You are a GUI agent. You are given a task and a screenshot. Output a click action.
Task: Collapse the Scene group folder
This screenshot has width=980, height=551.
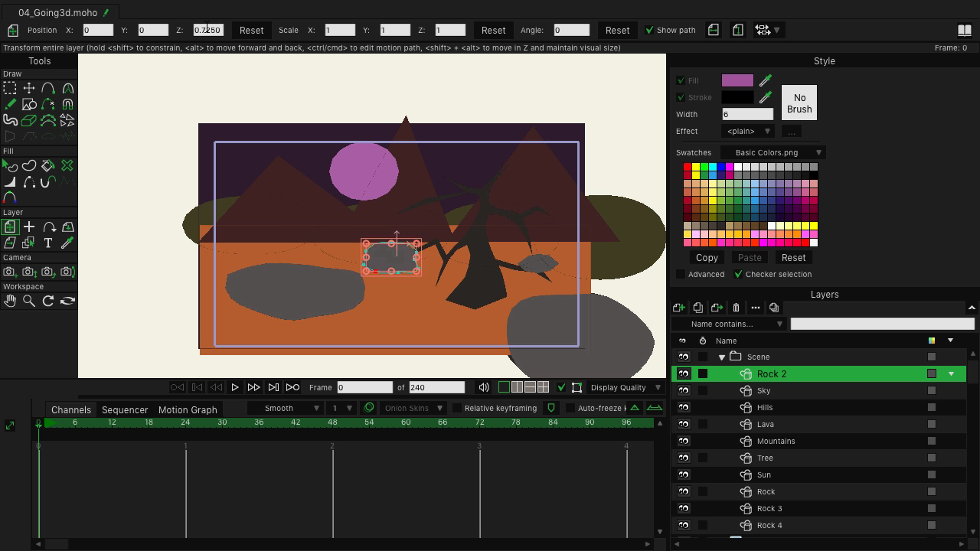(721, 357)
